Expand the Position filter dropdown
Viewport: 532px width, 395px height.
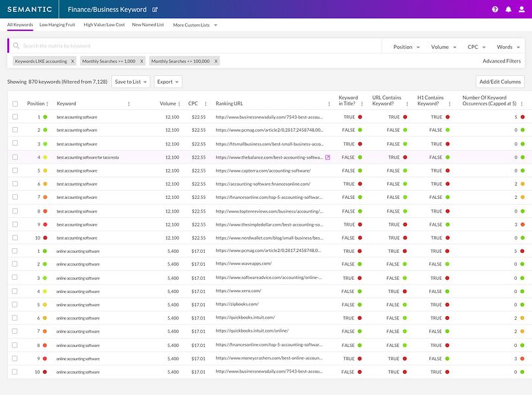point(406,47)
